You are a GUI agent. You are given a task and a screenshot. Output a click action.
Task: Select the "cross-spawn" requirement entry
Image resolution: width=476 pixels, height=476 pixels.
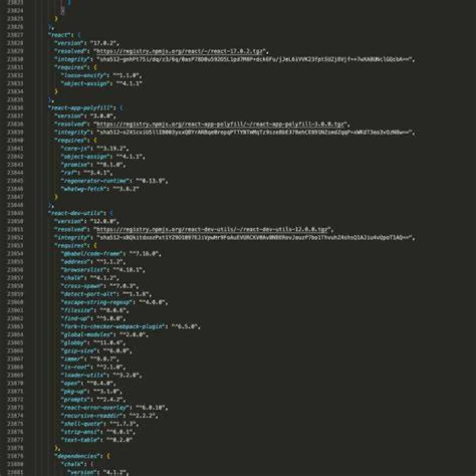pyautogui.click(x=100, y=286)
